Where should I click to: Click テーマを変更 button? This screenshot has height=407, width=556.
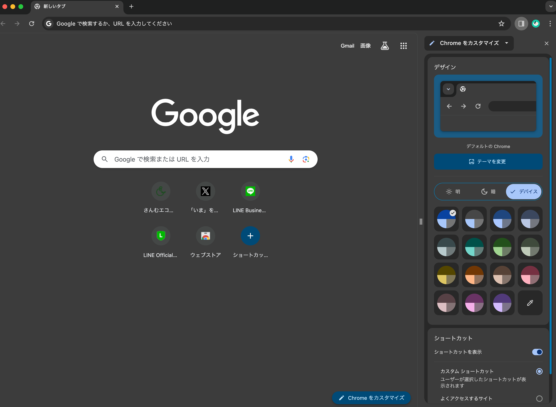pyautogui.click(x=488, y=162)
